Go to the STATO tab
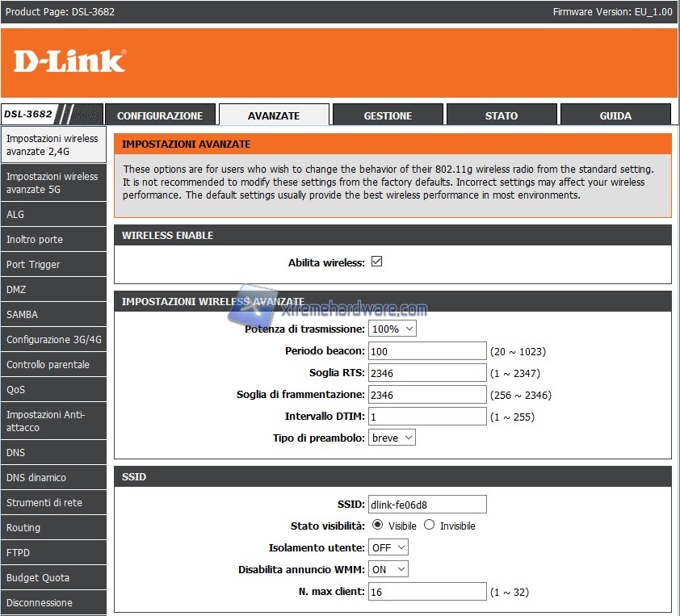Viewport: 680px width, 616px height. pyautogui.click(x=502, y=115)
